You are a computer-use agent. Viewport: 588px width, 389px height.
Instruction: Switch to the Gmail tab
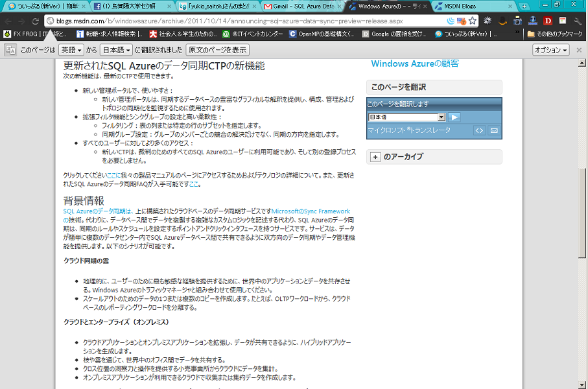(301, 6)
